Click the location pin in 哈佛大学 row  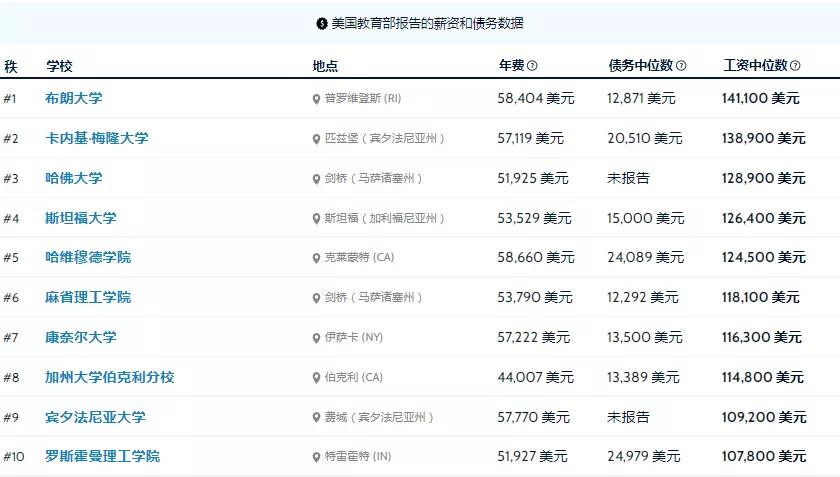click(x=316, y=179)
